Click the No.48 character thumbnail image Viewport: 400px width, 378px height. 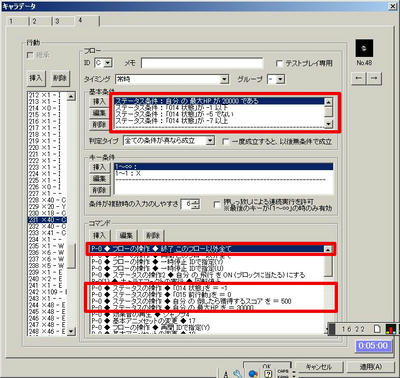coord(364,48)
